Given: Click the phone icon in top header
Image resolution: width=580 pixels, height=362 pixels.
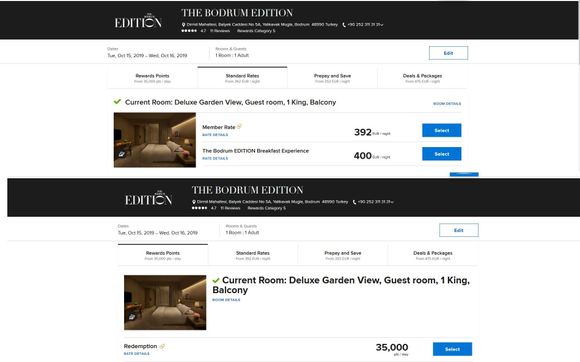Looking at the screenshot, I should pos(344,25).
